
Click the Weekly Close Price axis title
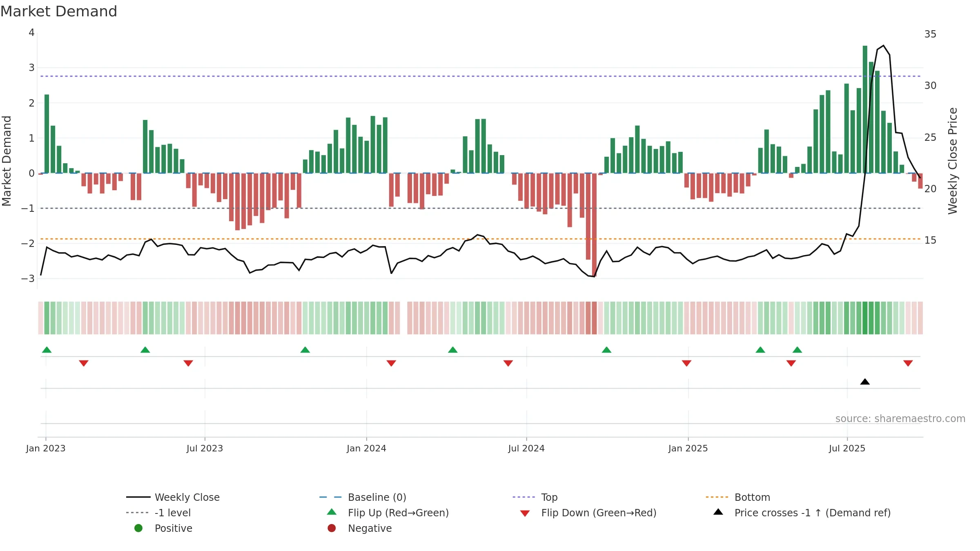[x=953, y=161]
